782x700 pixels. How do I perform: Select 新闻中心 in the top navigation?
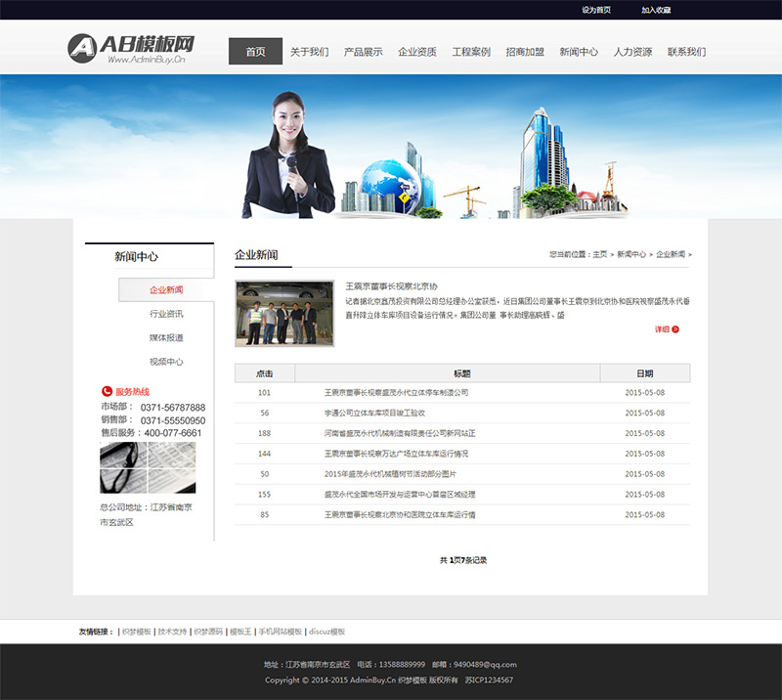coord(579,52)
